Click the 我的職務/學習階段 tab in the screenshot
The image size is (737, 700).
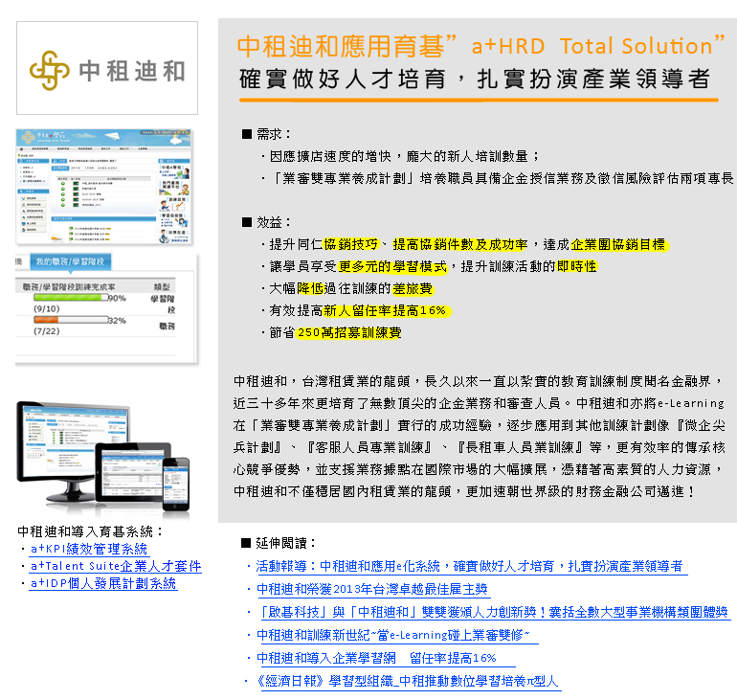coord(73,260)
